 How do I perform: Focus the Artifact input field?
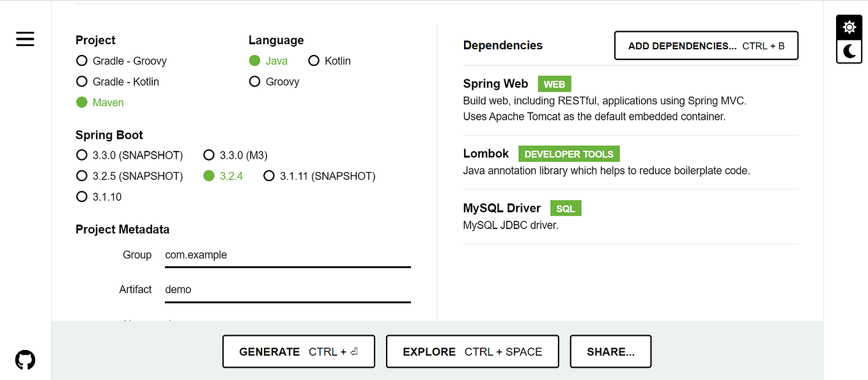288,289
